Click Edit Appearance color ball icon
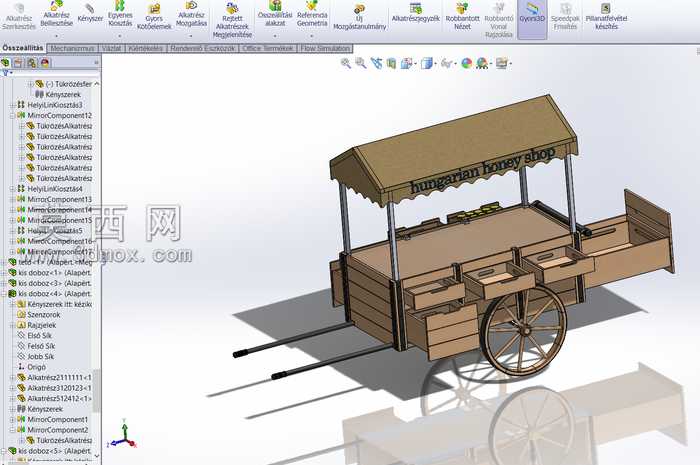 pos(467,63)
